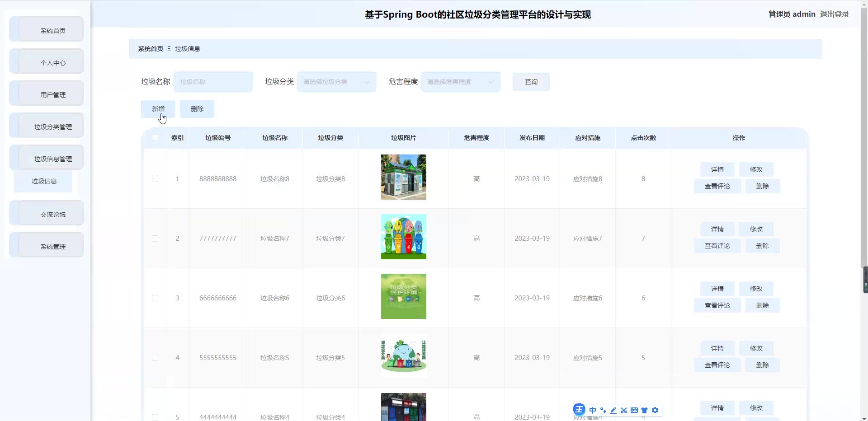Click 删除 for 垃圾名称8 row
Viewport: 868px width, 421px height.
763,186
